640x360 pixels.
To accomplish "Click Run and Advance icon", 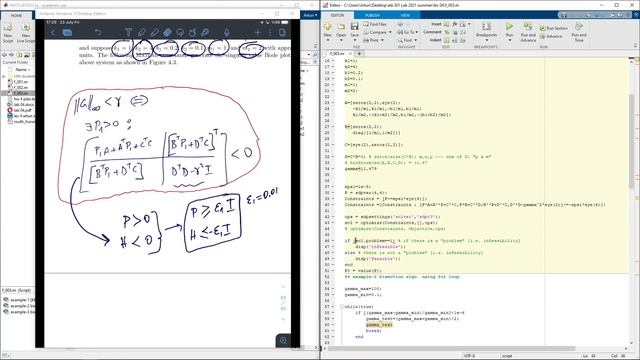I will [x=528, y=27].
